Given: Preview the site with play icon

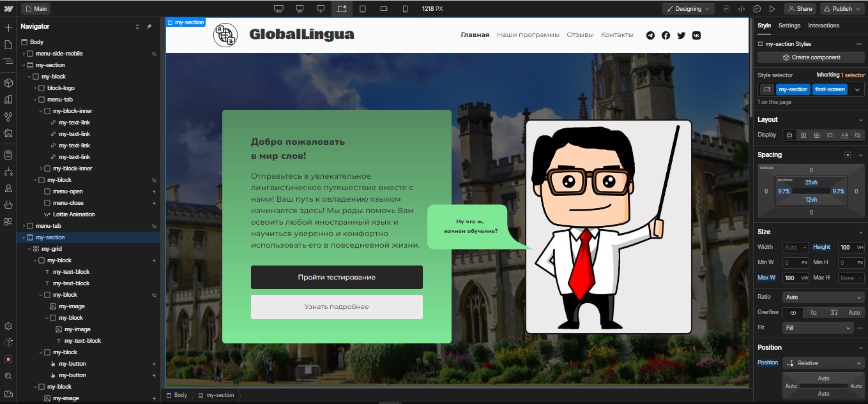Looking at the screenshot, I should [772, 9].
